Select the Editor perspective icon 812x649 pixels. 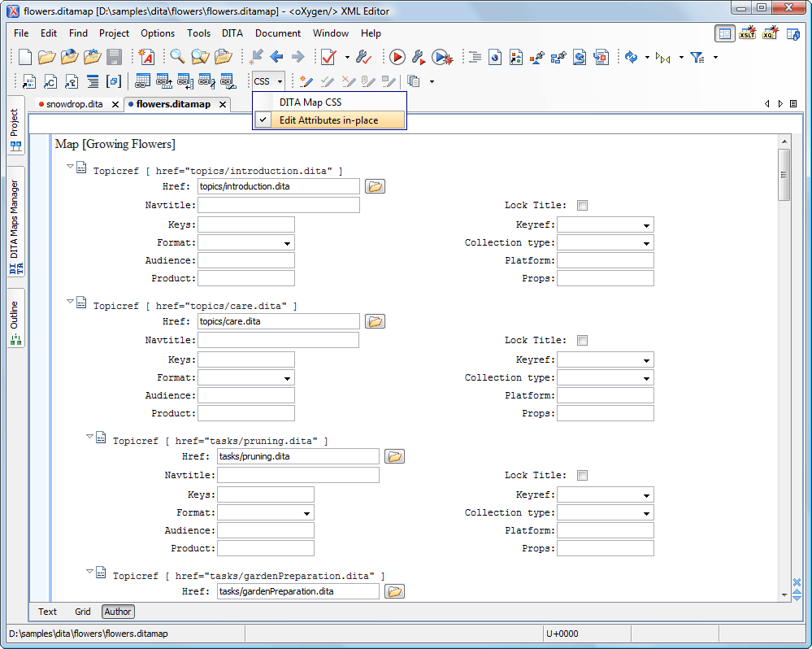725,33
